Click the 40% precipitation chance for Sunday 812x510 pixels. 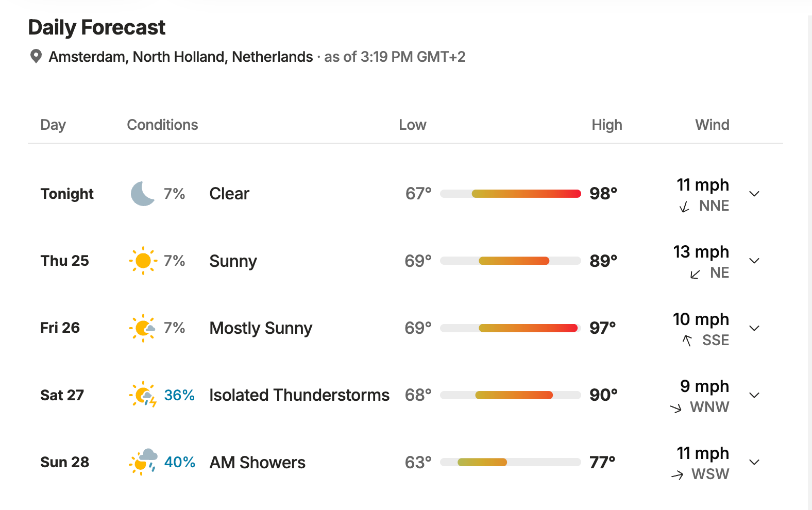pyautogui.click(x=179, y=462)
